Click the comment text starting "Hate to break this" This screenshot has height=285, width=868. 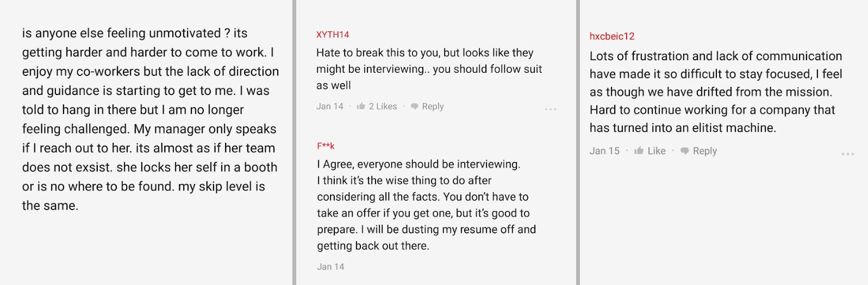click(x=429, y=69)
